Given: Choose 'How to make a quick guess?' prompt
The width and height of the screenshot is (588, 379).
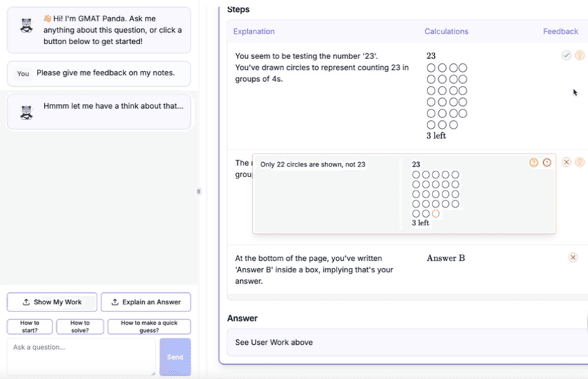Looking at the screenshot, I should [x=149, y=326].
